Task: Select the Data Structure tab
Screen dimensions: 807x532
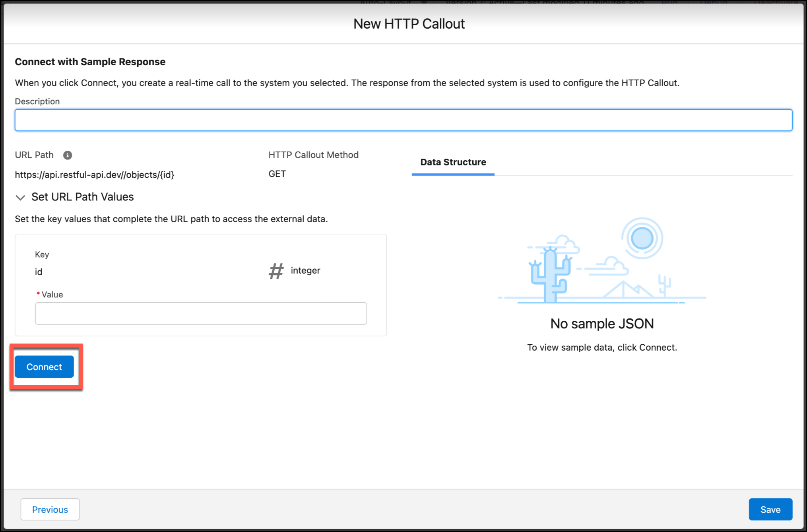Action: [453, 162]
